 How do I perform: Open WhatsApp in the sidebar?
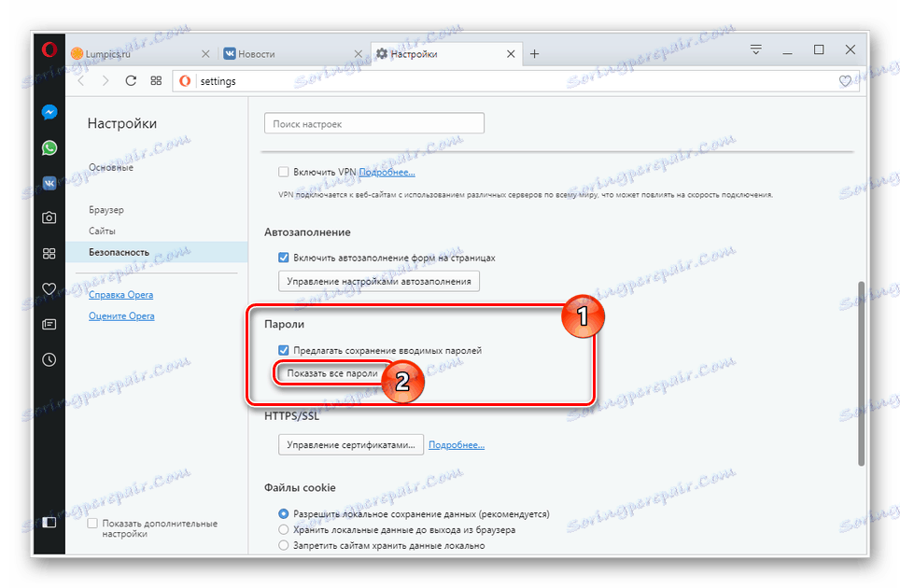pyautogui.click(x=49, y=148)
